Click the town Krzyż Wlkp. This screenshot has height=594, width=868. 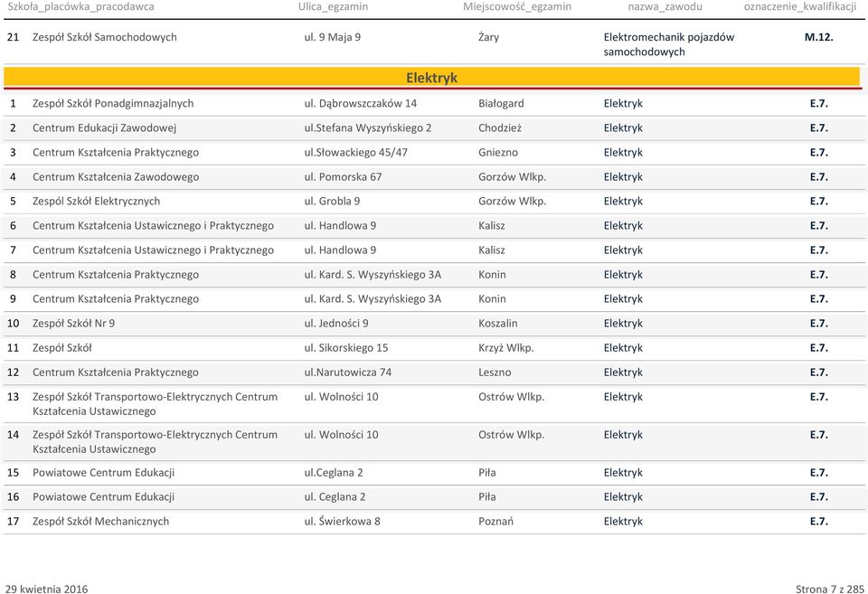tap(506, 348)
